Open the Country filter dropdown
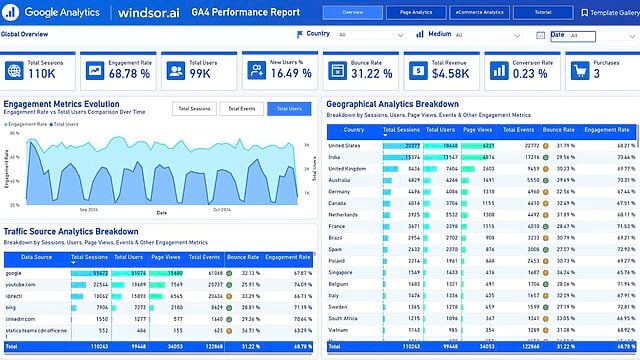640x360 pixels. pos(371,35)
